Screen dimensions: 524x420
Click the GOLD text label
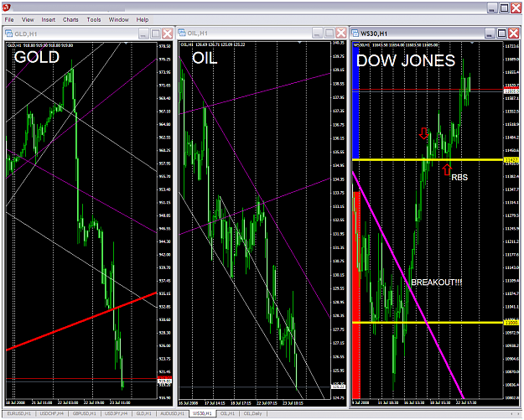37,57
